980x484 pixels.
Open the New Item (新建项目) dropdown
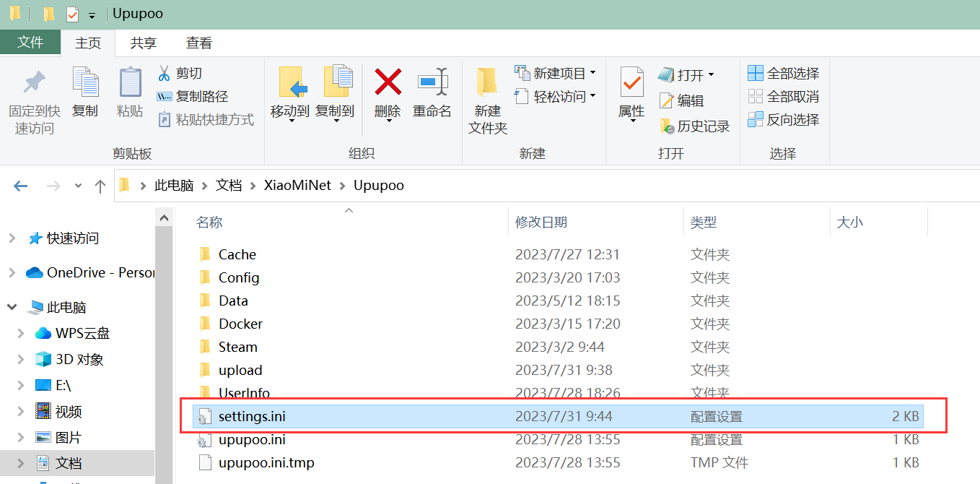click(555, 73)
